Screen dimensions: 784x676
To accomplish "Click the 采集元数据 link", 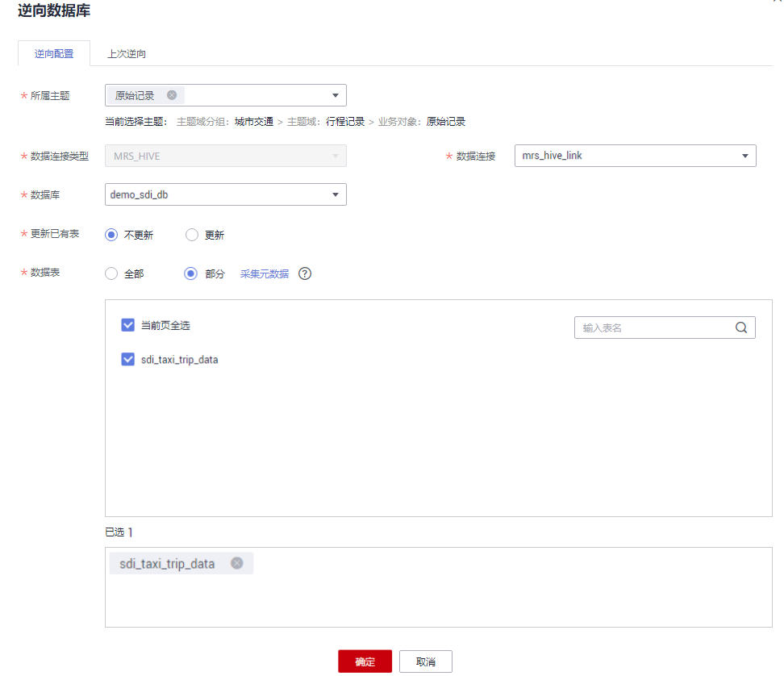I will 265,273.
